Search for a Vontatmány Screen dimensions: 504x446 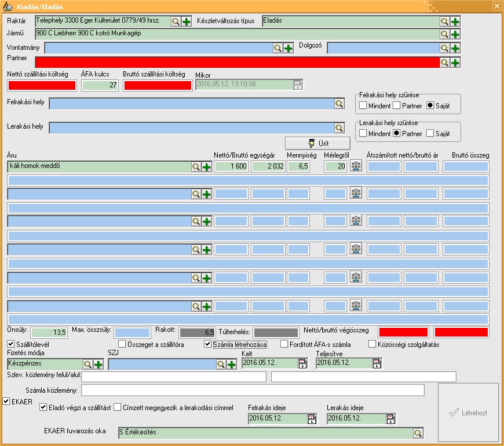click(277, 48)
